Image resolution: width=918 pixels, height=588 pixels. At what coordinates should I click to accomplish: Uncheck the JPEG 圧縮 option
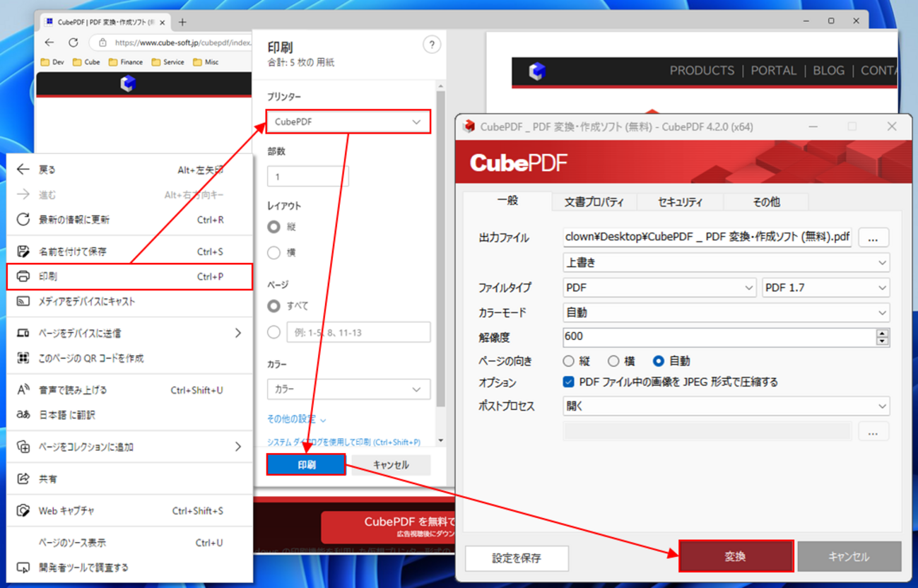567,382
